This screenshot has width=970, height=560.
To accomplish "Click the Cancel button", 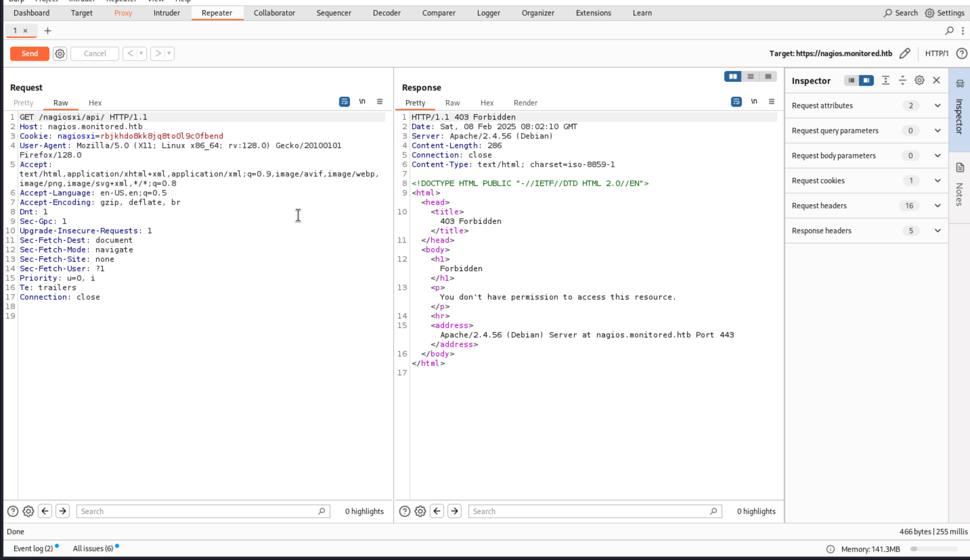I will coord(95,53).
